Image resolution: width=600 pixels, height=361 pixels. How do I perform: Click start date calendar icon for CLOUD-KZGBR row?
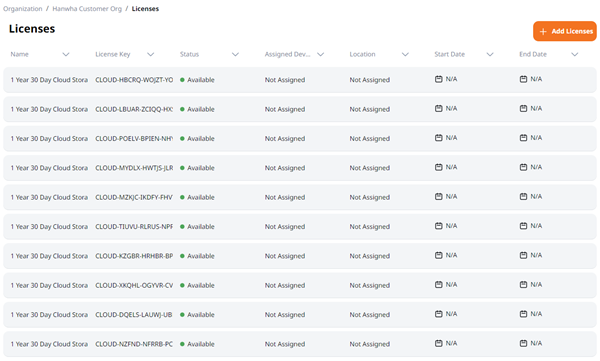[439, 255]
